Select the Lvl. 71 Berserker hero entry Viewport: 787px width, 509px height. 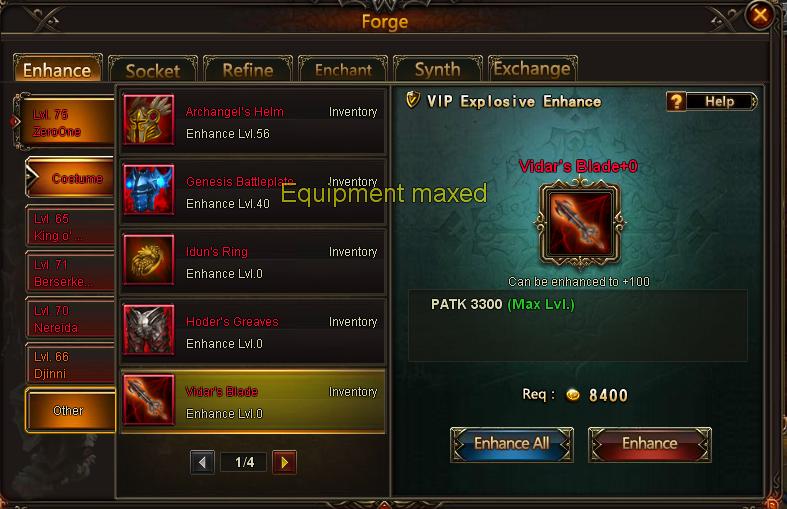[x=70, y=273]
